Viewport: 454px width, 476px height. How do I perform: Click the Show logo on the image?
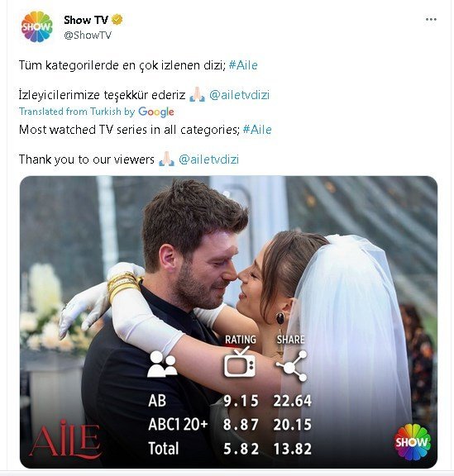413,441
